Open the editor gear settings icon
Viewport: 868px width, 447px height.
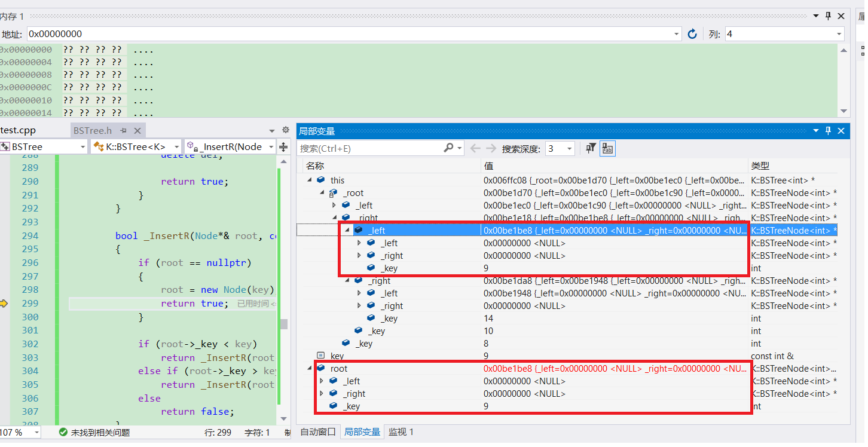point(285,130)
